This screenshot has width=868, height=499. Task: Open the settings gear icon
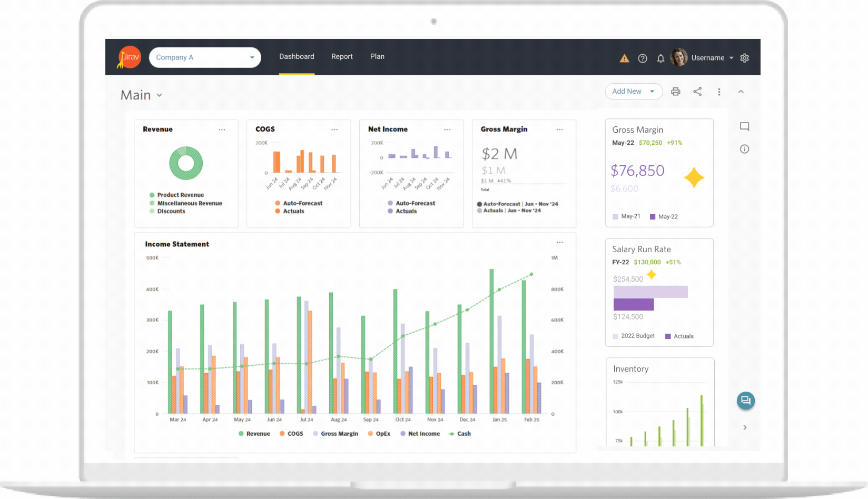click(x=744, y=58)
